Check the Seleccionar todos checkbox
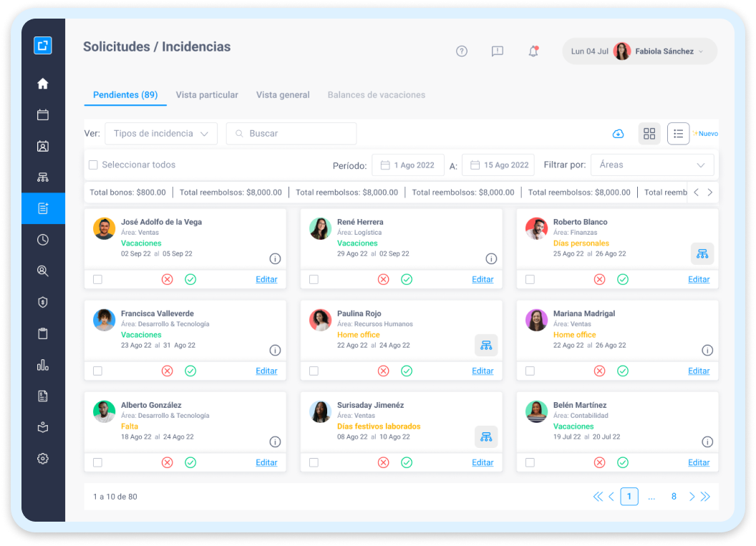 93,165
